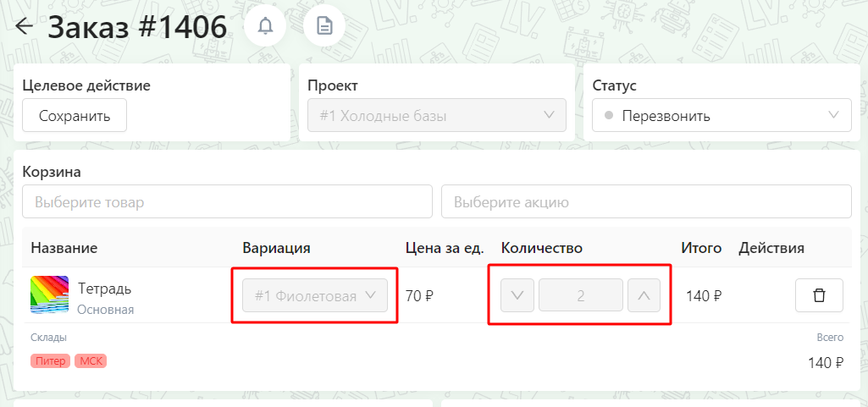Click the Итого column header
Image resolution: width=868 pixels, height=407 pixels.
pyautogui.click(x=701, y=248)
